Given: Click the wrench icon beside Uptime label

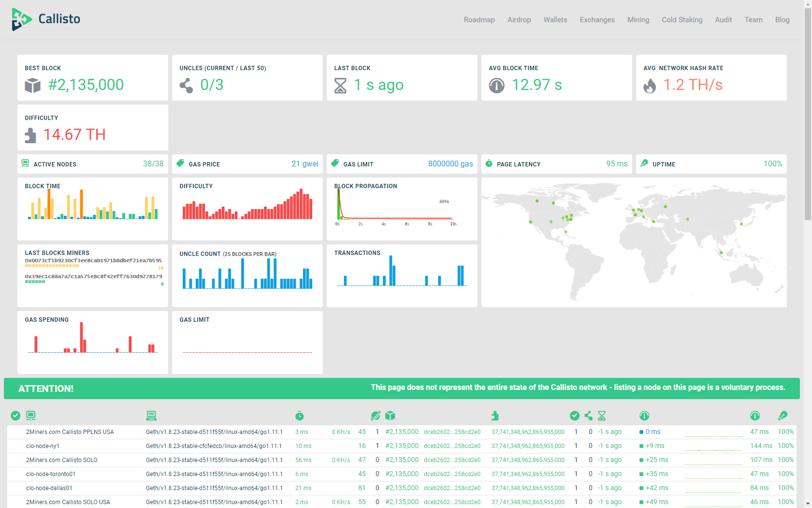Looking at the screenshot, I should [x=644, y=164].
